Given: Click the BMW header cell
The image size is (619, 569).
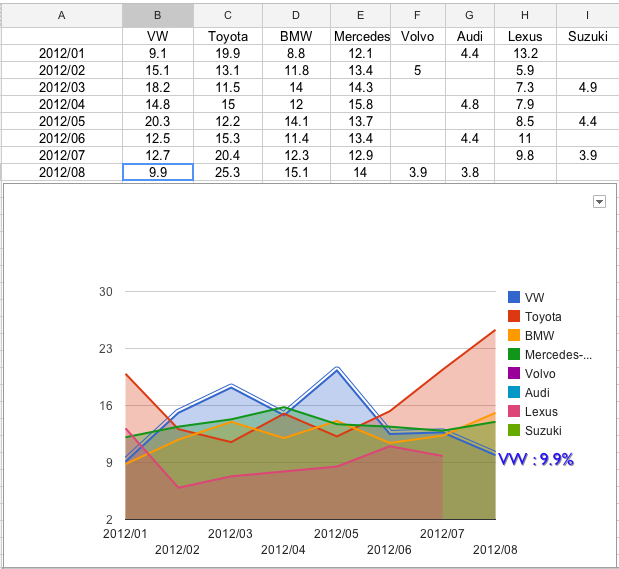Looking at the screenshot, I should [x=296, y=36].
